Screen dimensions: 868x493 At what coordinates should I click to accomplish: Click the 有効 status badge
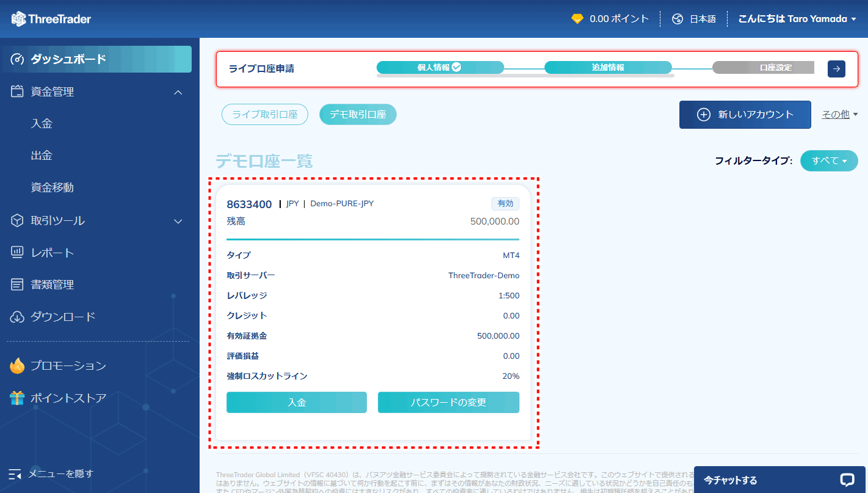point(505,204)
